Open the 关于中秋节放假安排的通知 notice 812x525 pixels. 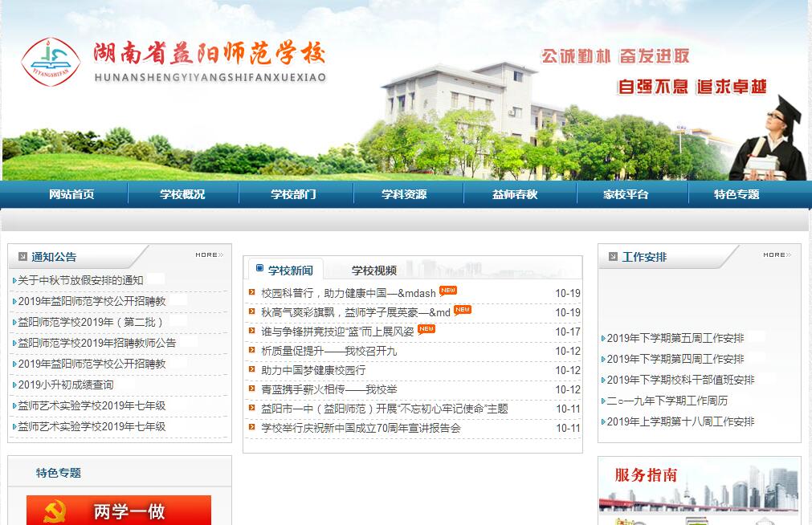(80, 280)
